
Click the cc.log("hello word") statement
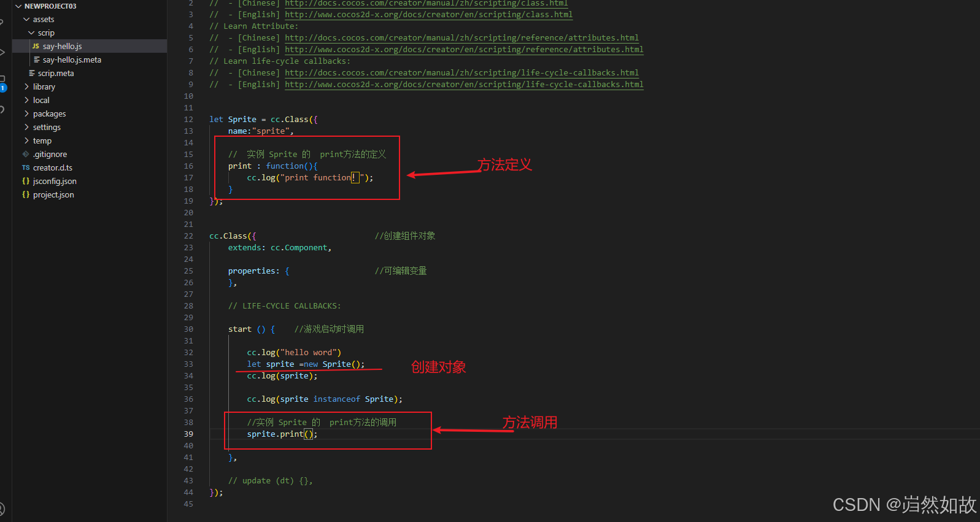pos(294,353)
